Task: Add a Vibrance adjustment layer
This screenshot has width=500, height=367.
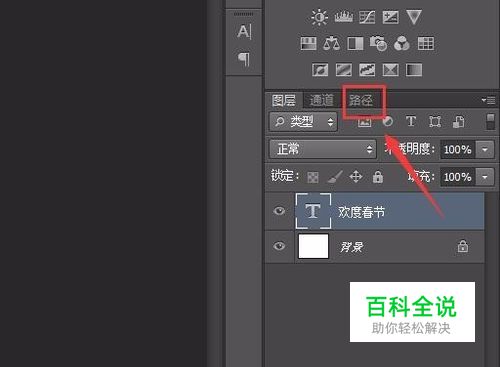Action: 414,17
